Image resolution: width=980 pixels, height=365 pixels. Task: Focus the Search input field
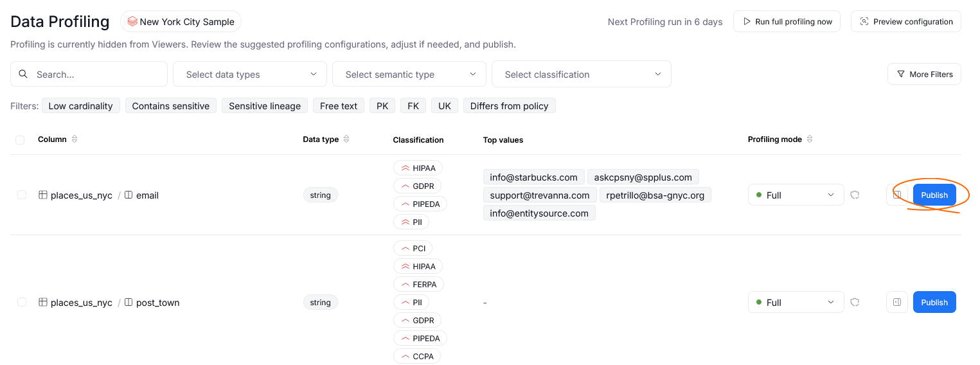[x=89, y=74]
